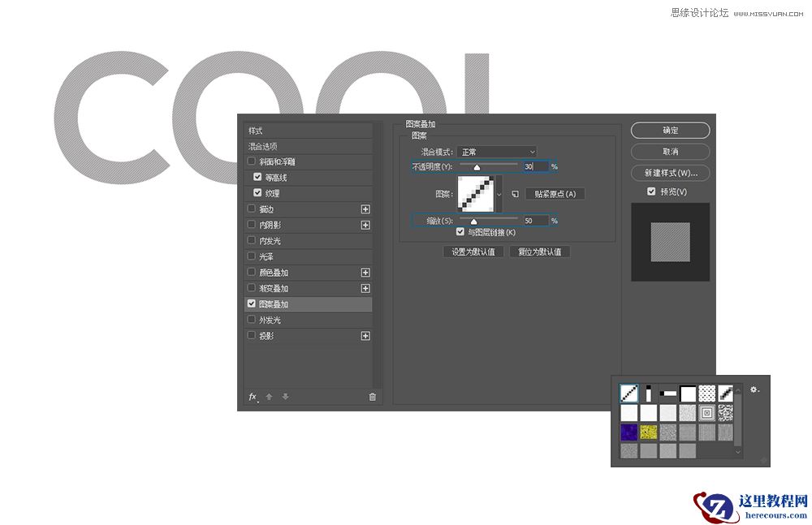Screen dimensions: 812x525
Task: Select the yellow pattern swatch
Action: click(648, 432)
